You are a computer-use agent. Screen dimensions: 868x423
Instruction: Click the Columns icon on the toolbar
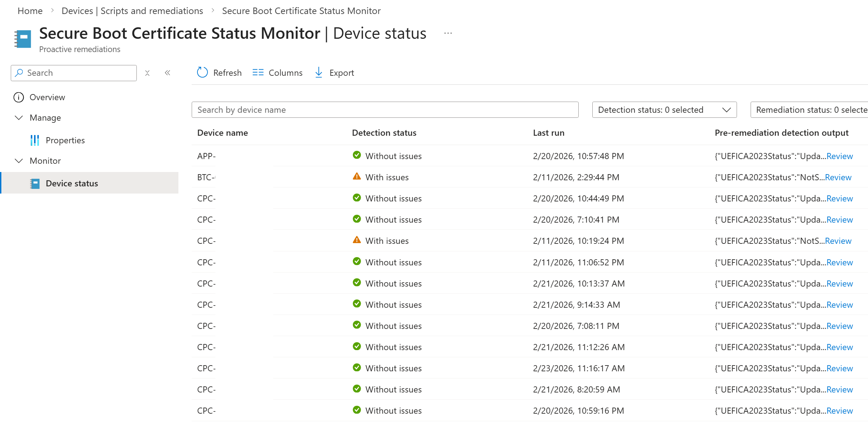(258, 72)
